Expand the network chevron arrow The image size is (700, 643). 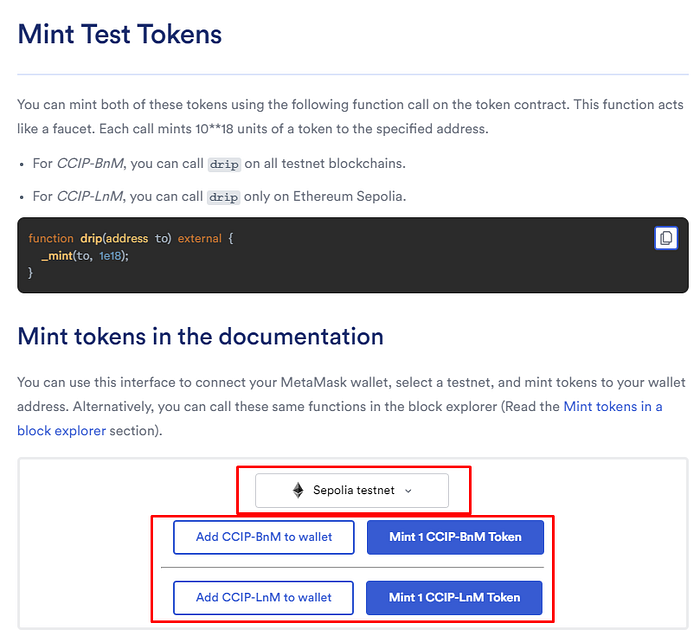(x=408, y=491)
